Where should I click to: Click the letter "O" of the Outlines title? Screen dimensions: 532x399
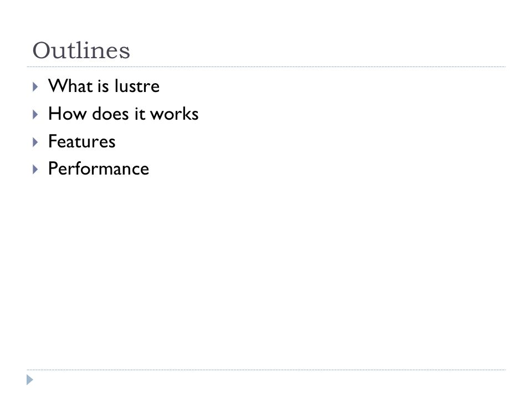(x=42, y=50)
